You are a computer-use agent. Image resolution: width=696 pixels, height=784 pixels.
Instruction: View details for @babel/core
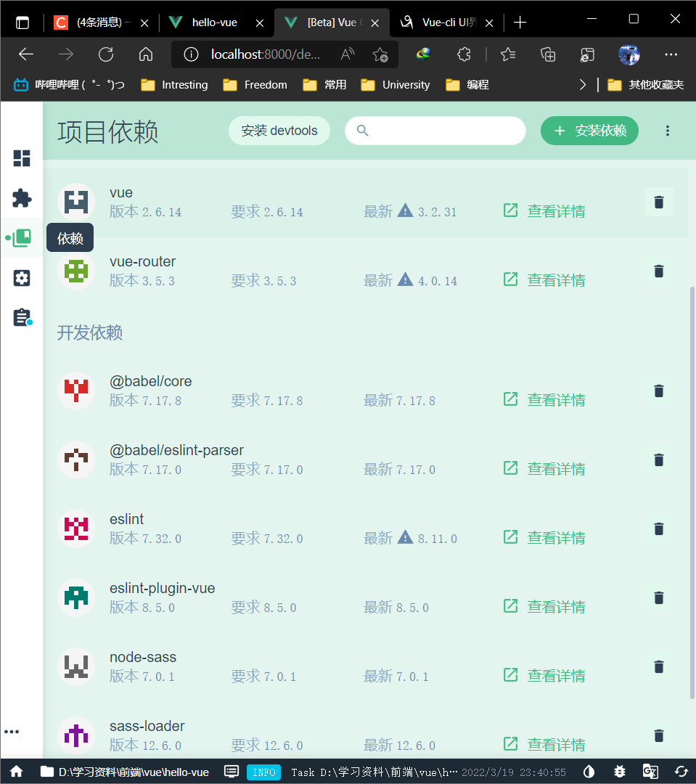[544, 401]
